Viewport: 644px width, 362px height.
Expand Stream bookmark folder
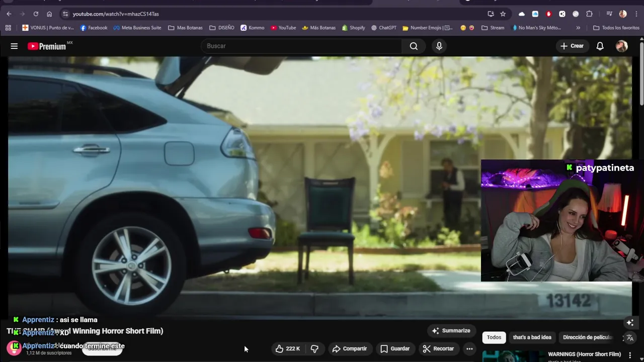(x=493, y=28)
